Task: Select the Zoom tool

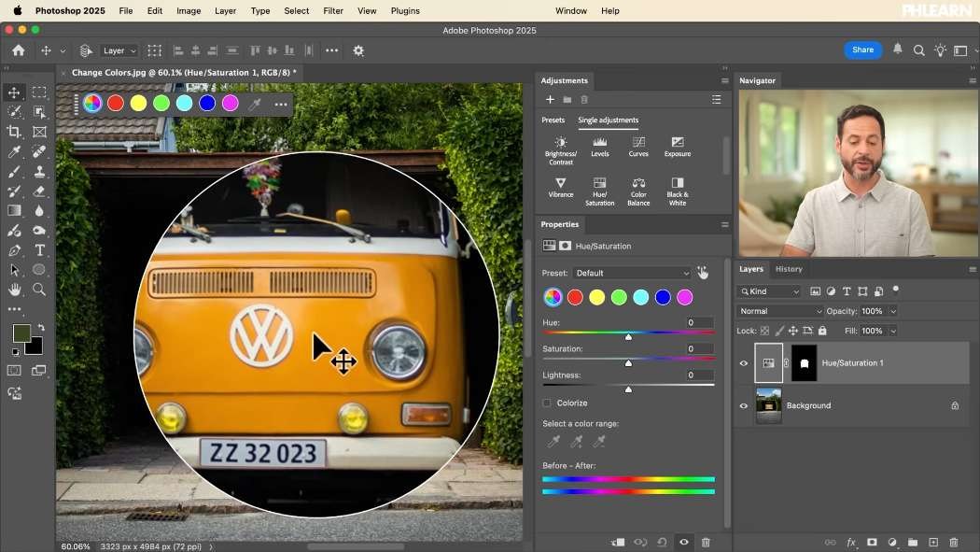Action: click(39, 290)
